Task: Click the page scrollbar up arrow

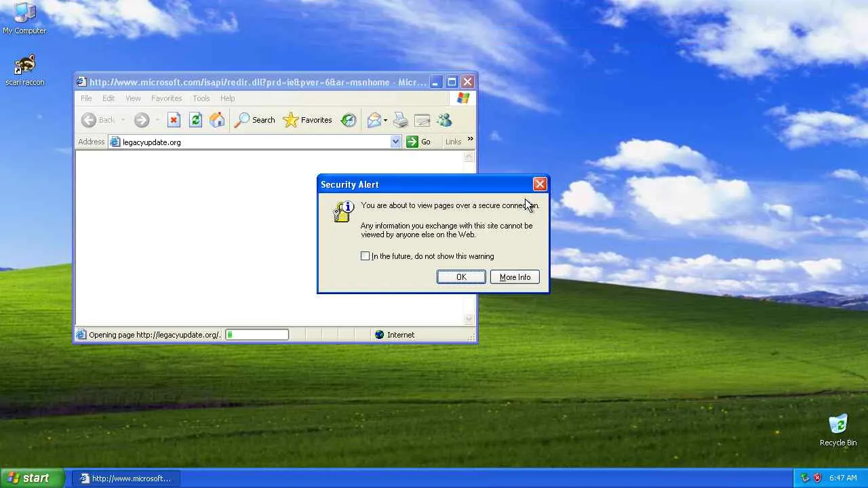Action: (469, 157)
